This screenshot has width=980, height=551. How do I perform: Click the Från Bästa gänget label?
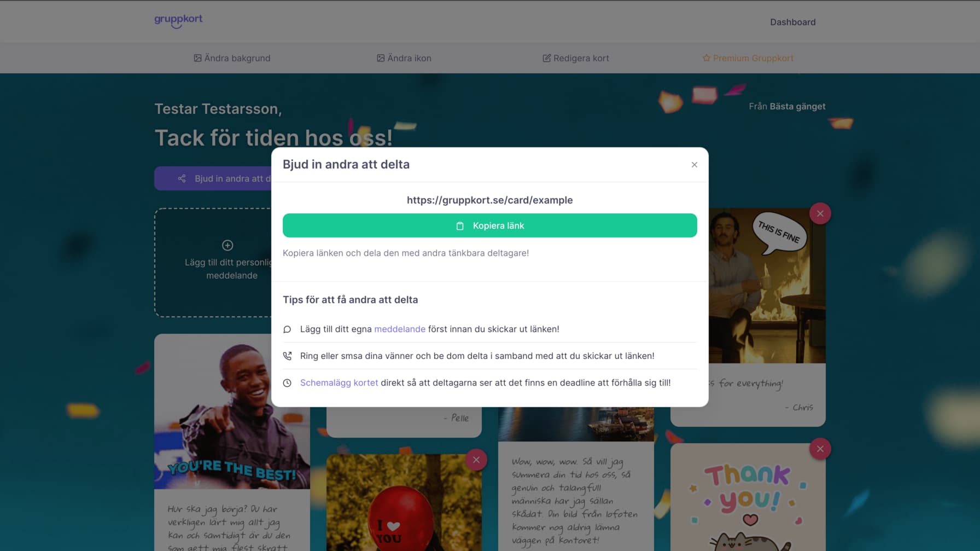[x=787, y=106]
